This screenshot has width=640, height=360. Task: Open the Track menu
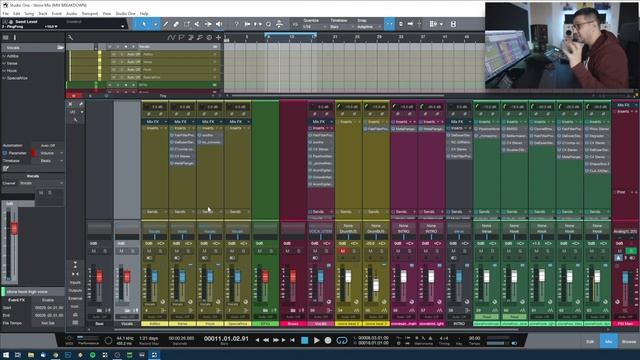43,13
